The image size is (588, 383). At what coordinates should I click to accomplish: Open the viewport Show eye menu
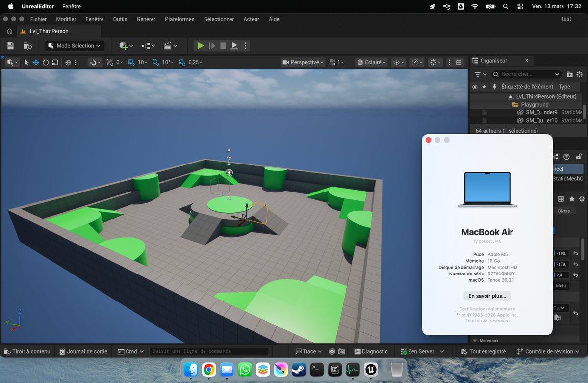click(x=398, y=62)
